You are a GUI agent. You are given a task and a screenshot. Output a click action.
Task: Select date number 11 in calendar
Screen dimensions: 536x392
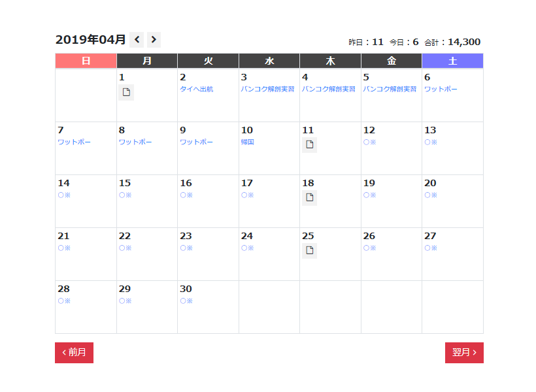[x=308, y=130]
